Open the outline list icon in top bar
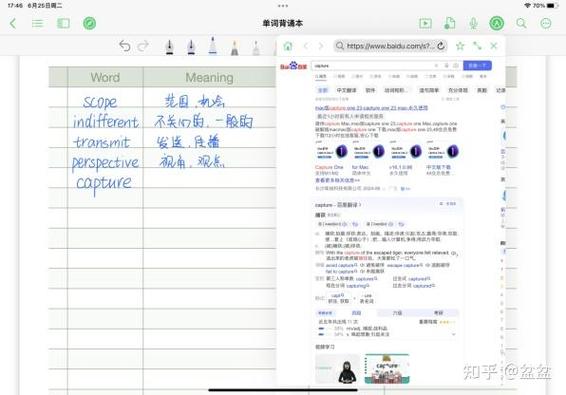Image resolution: width=566 pixels, height=395 pixels. 37,24
